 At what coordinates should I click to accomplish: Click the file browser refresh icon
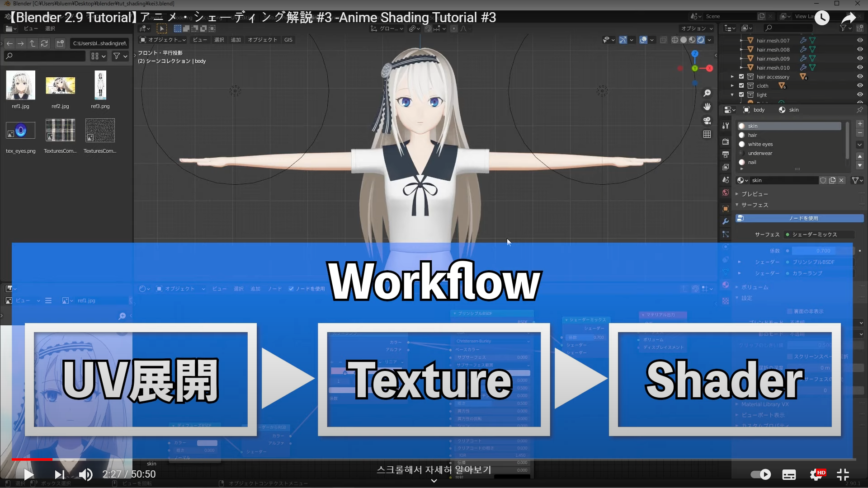44,43
